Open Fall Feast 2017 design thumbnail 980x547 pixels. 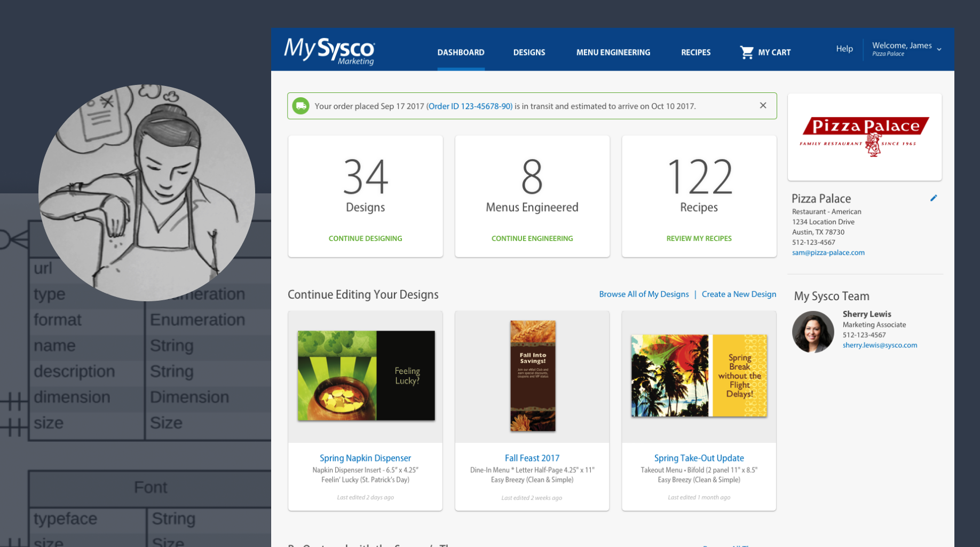click(x=533, y=376)
